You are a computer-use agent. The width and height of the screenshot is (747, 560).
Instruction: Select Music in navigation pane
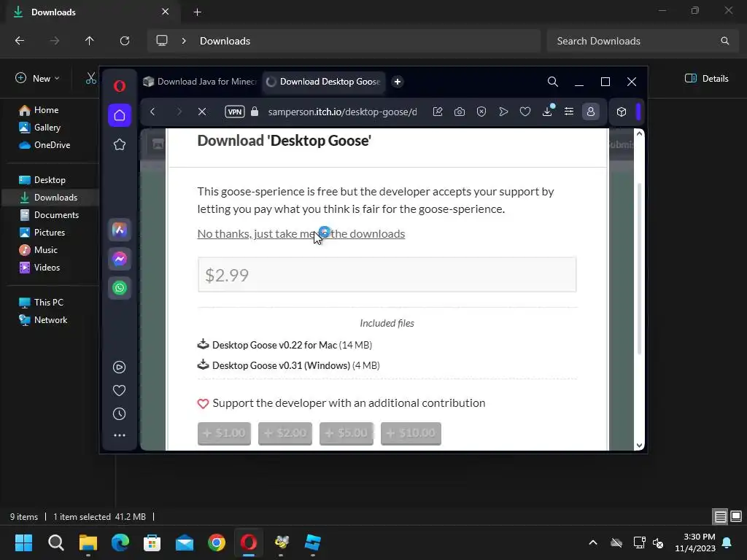(x=46, y=250)
